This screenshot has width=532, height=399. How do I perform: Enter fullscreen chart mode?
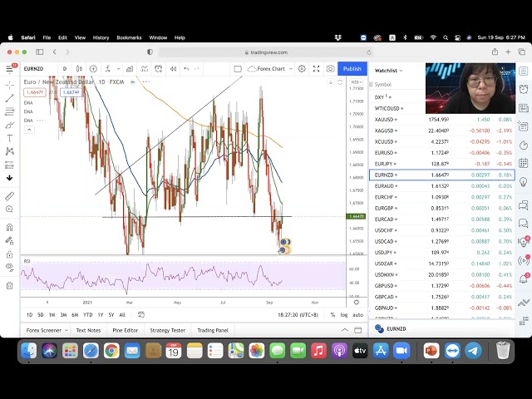point(316,69)
